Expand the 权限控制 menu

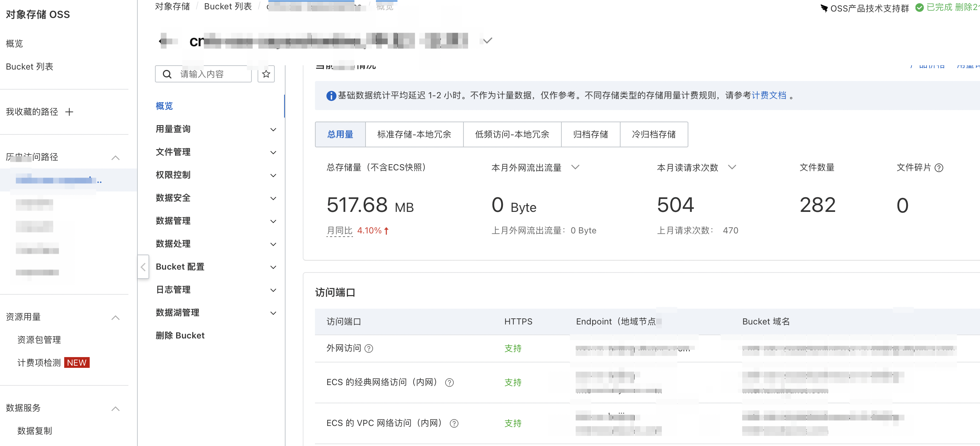coord(273,175)
